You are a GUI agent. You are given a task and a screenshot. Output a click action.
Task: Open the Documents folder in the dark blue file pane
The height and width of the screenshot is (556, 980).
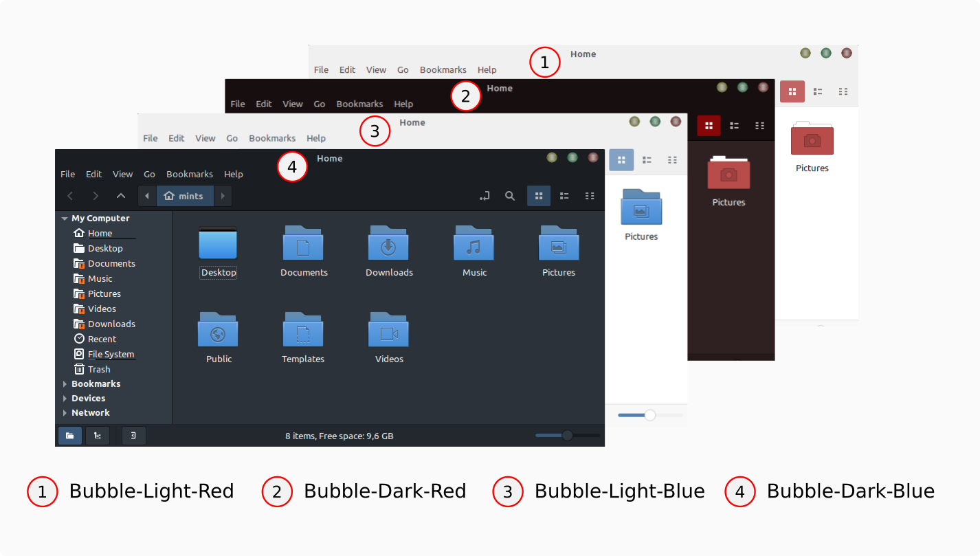tap(304, 251)
